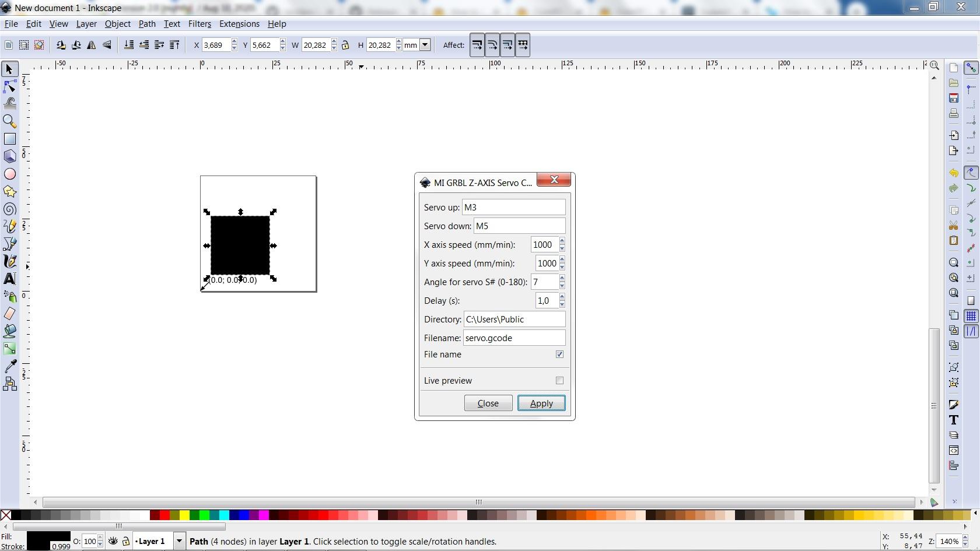The width and height of the screenshot is (980, 551).
Task: Lower selection to bottom
Action: pos(129,45)
